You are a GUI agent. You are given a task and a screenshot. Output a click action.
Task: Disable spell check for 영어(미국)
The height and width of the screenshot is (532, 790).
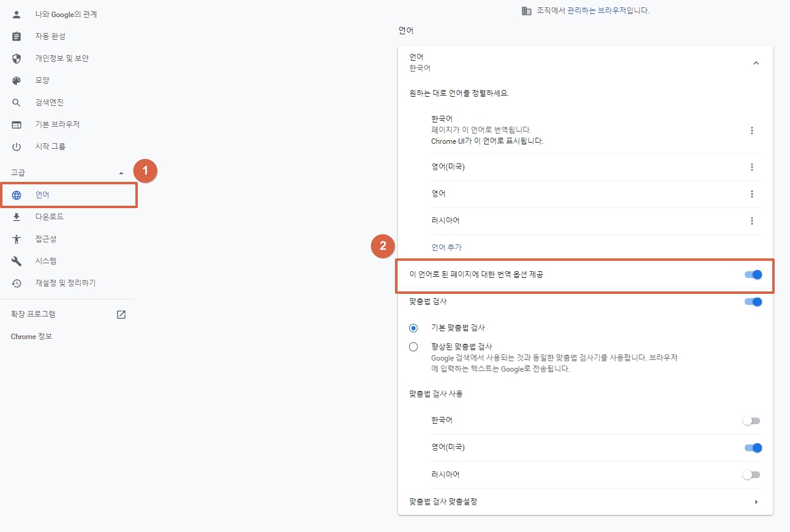[x=753, y=448]
